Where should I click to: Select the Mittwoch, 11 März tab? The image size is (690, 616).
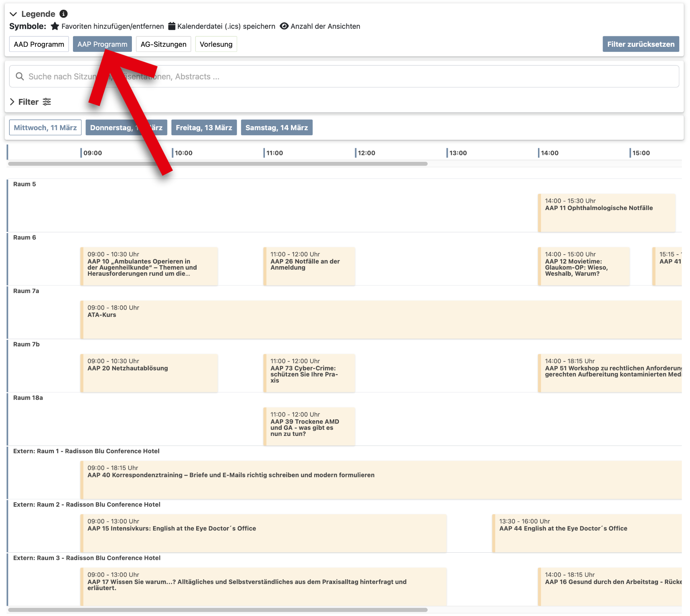point(45,128)
